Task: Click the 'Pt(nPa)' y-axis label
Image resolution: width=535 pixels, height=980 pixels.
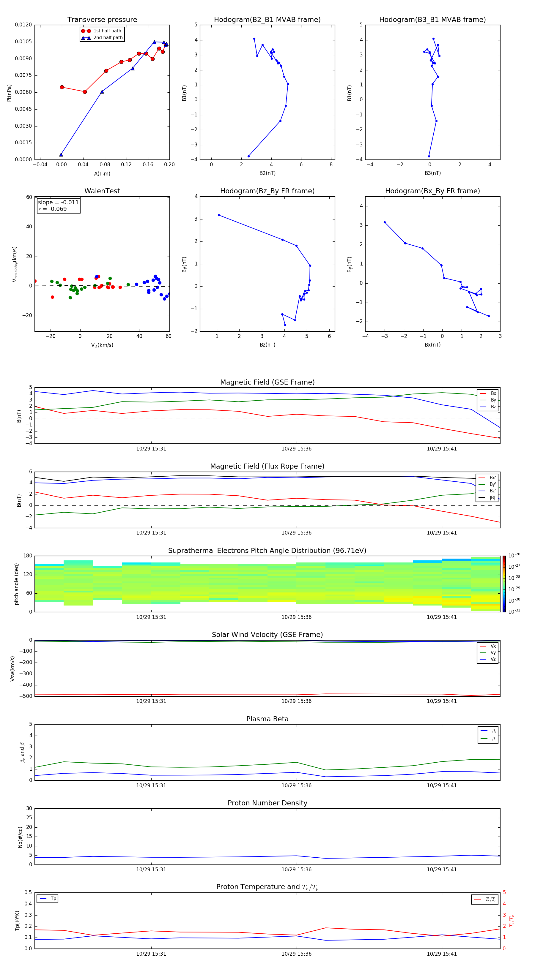Action: point(9,93)
